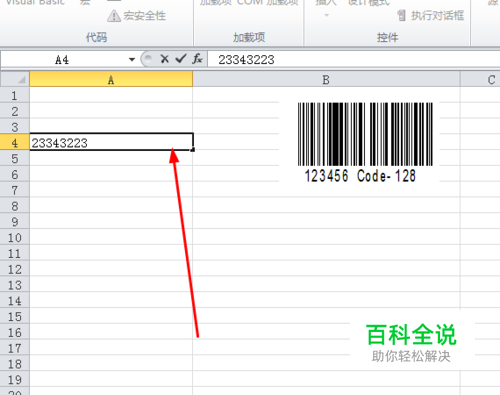
Task: Click cell A4 containing 23343223
Action: [x=111, y=143]
